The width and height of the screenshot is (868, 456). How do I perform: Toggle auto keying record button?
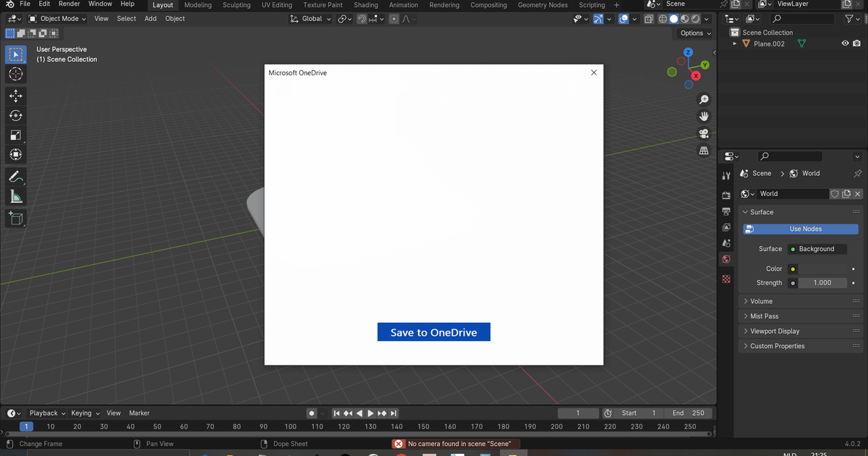click(312, 413)
